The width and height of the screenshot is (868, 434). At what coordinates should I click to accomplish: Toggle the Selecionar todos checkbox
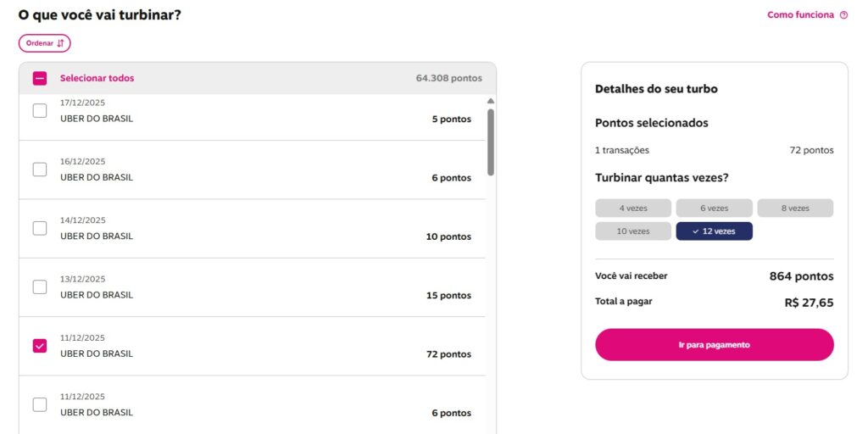point(40,78)
